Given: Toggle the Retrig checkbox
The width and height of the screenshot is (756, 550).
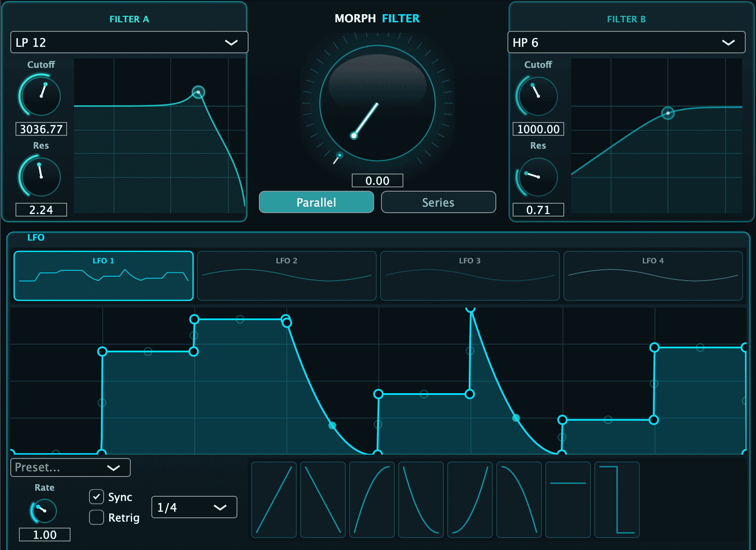Looking at the screenshot, I should tap(96, 517).
